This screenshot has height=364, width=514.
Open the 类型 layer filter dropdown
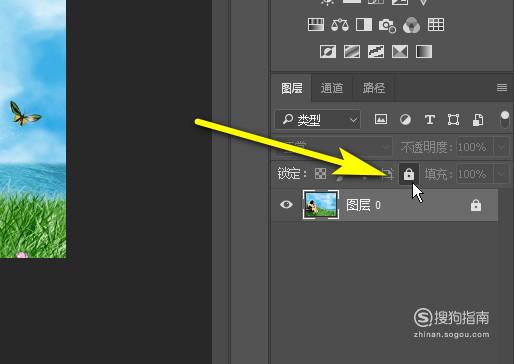pyautogui.click(x=317, y=119)
